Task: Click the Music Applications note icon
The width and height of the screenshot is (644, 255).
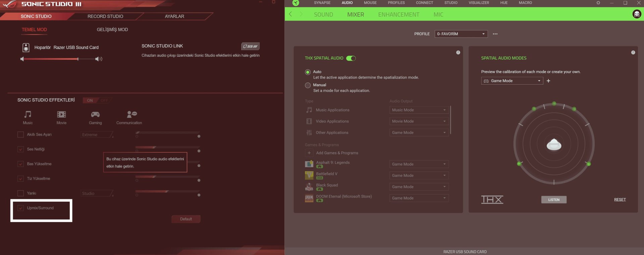Action: (x=309, y=110)
